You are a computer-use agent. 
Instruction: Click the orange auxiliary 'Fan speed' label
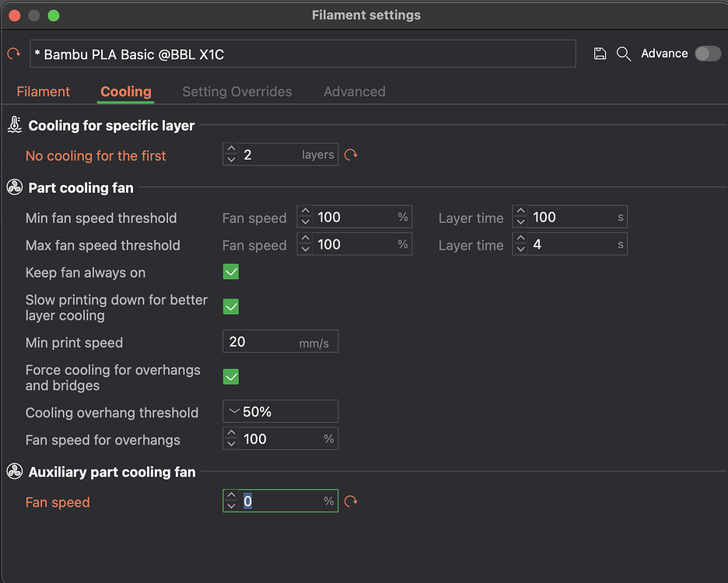click(58, 502)
